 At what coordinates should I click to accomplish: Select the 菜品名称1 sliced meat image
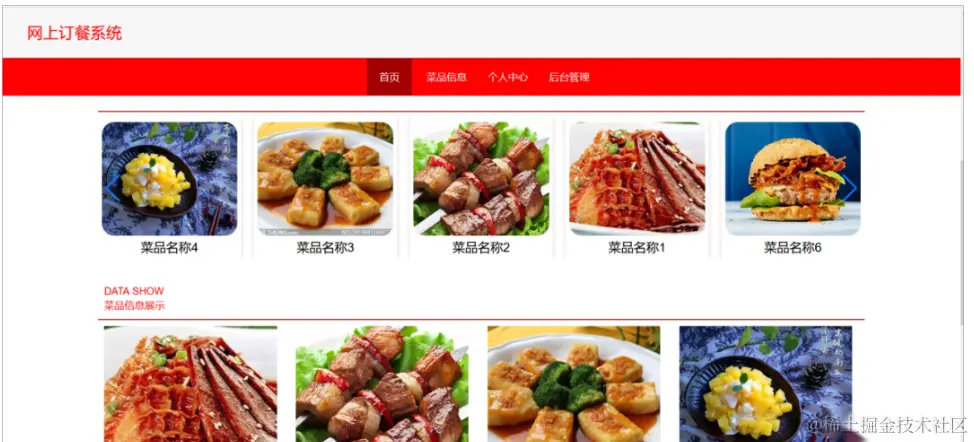pyautogui.click(x=637, y=179)
